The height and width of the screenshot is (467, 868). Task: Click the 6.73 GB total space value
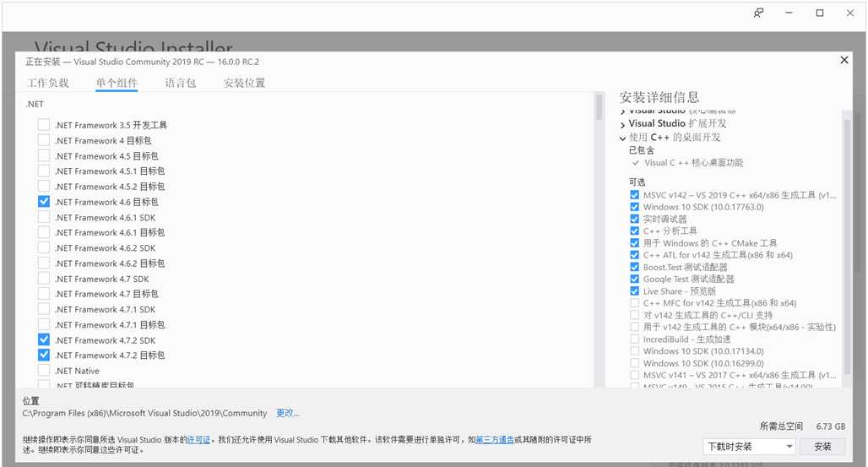(830, 426)
